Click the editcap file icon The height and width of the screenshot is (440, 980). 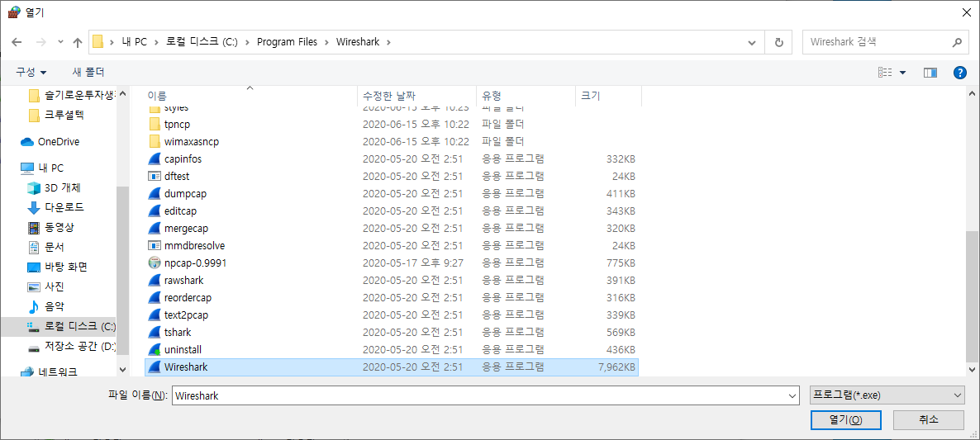click(155, 211)
